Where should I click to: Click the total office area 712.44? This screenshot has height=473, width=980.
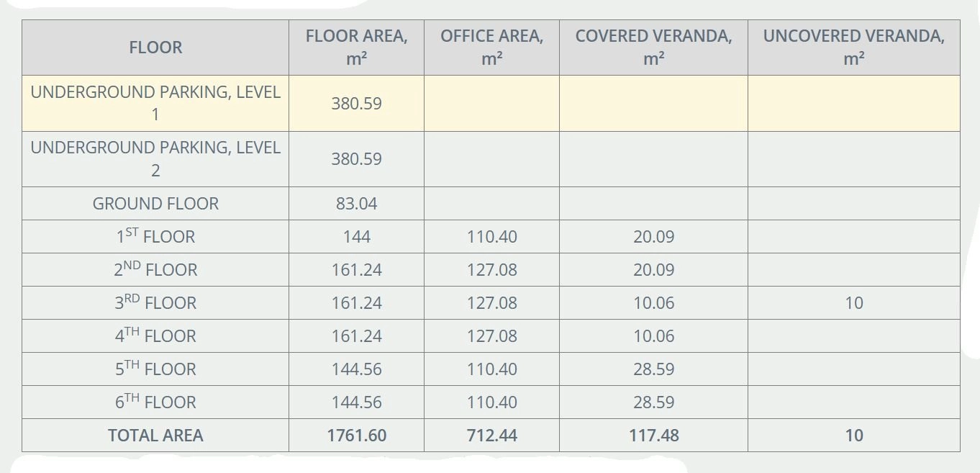click(x=491, y=436)
